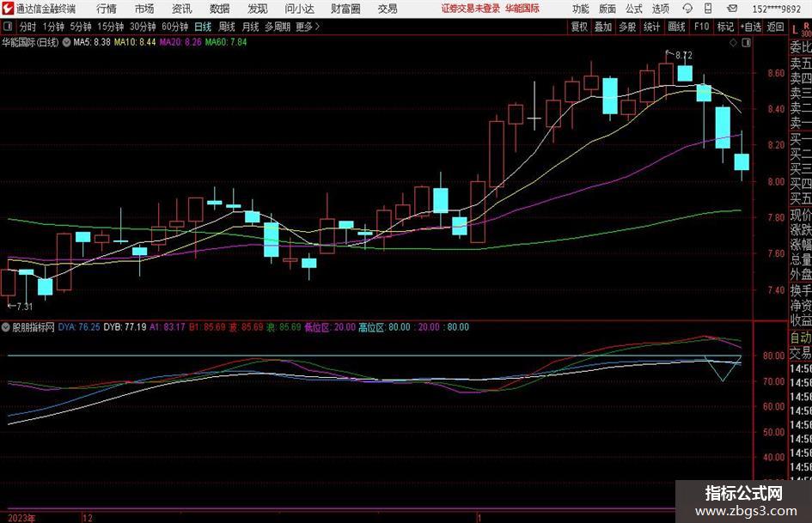The height and width of the screenshot is (523, 812).
Task: Open the 公式 menu
Action: 633,9
